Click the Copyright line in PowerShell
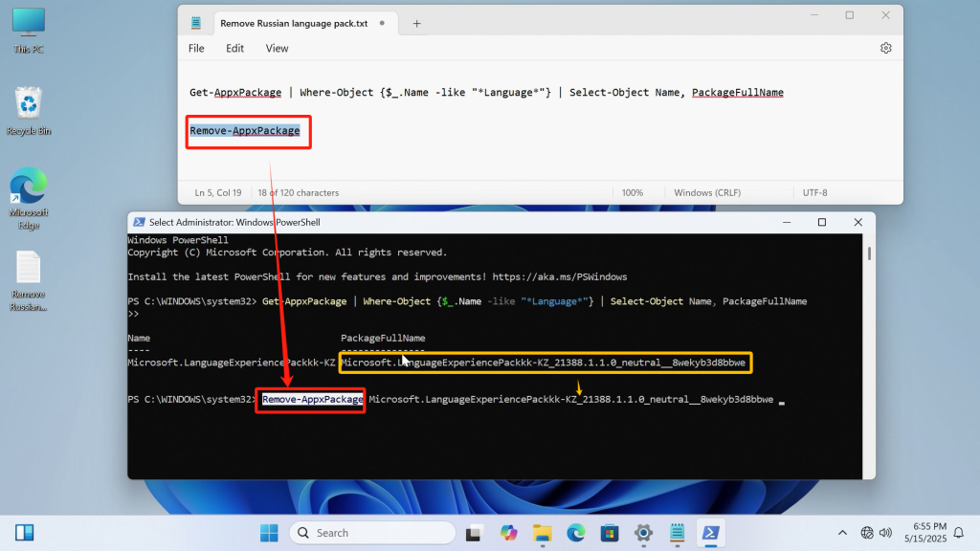 pos(287,253)
